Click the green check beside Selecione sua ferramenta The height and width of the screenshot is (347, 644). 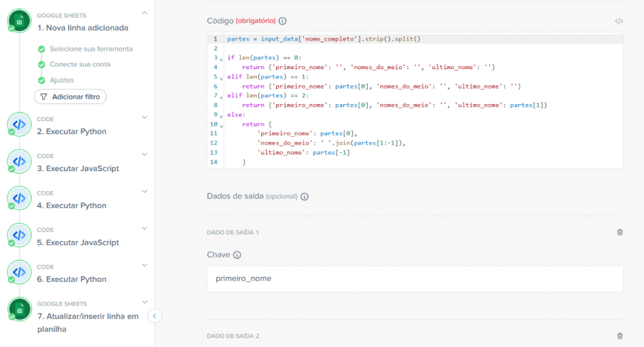pos(41,49)
